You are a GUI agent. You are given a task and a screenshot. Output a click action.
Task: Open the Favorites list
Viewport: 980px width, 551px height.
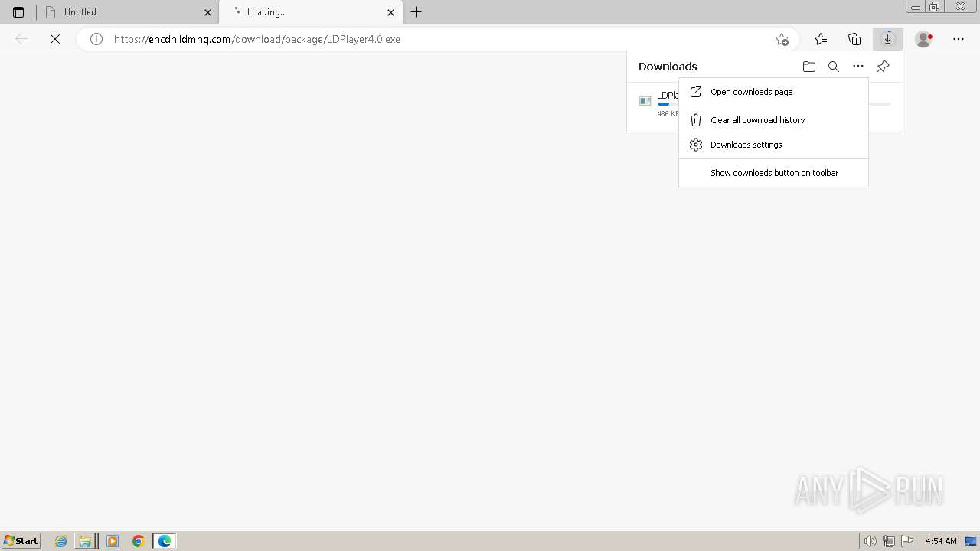point(821,39)
